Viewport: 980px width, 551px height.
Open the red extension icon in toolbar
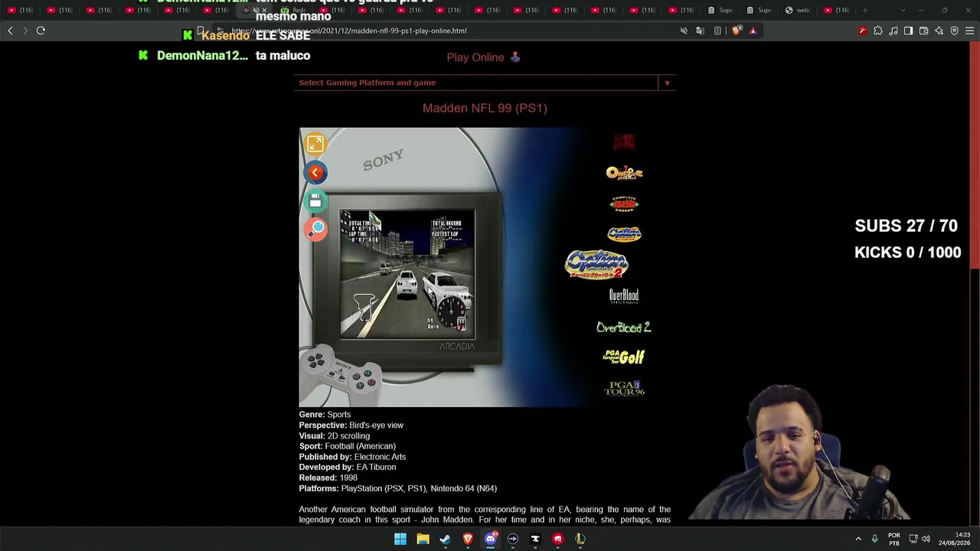[863, 31]
